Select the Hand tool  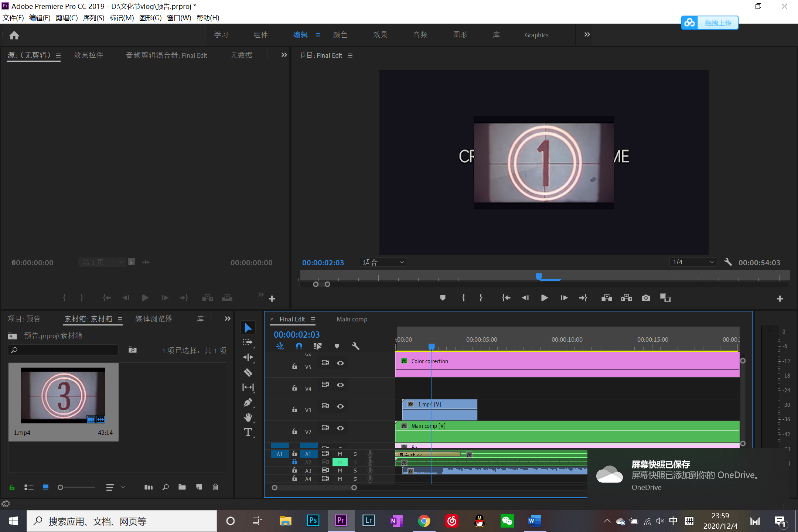[x=248, y=417]
